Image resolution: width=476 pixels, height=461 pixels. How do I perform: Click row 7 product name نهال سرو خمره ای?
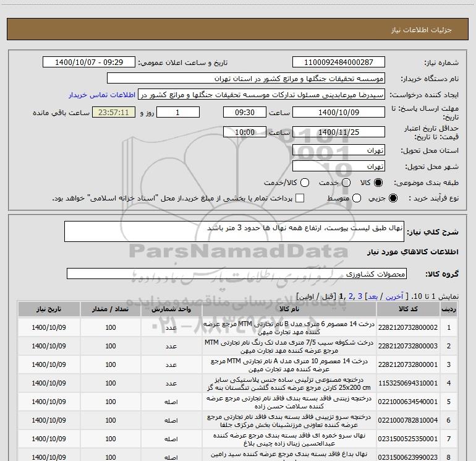tap(289, 439)
